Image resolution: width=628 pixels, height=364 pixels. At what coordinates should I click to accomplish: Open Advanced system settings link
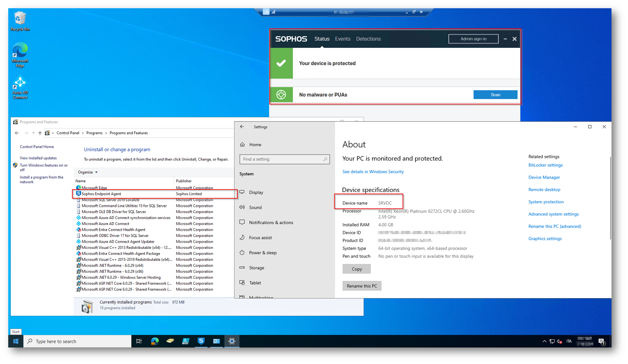pos(553,214)
